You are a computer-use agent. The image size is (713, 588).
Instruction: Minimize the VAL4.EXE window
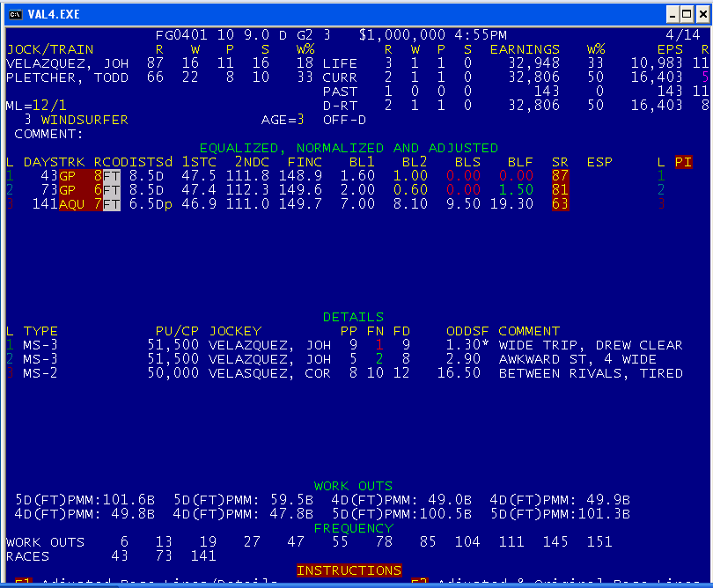pos(673,15)
